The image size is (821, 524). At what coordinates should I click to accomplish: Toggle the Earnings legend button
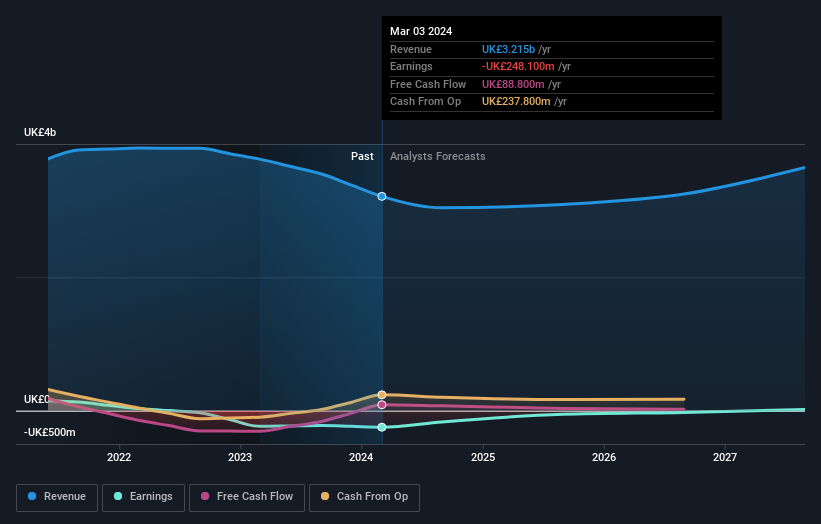click(143, 497)
